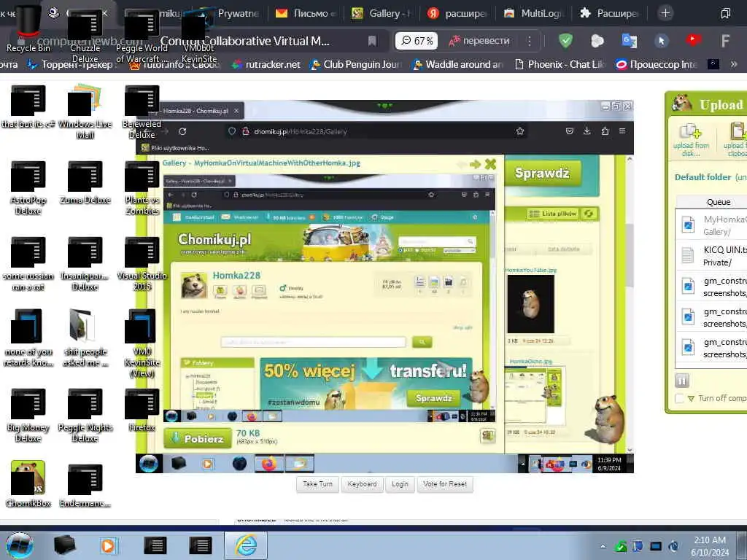Open the ChomikBox desktop icon

(28, 484)
